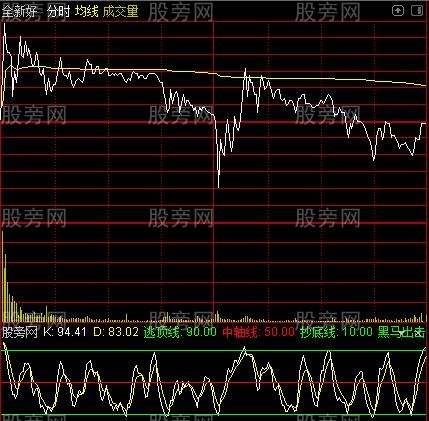Screen dimensions: 429x421
Task: Click the 中轴线: 50.00 label
Action: pos(258,332)
